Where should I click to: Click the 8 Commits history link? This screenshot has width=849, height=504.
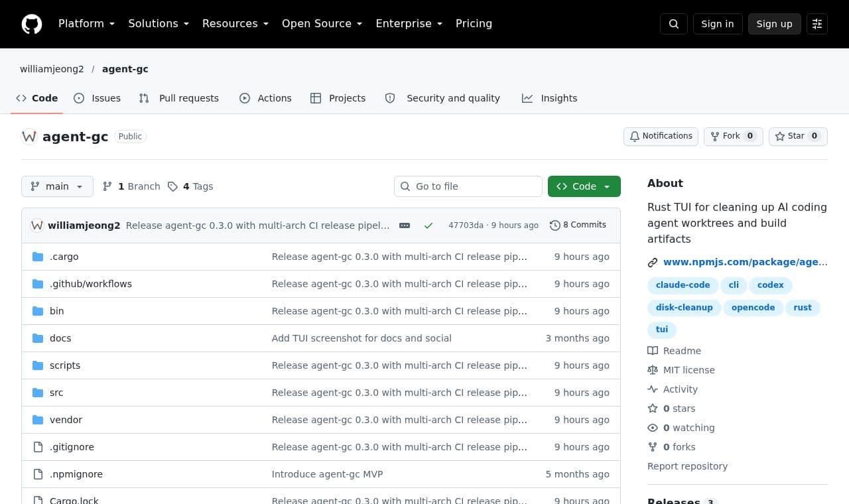pyautogui.click(x=578, y=225)
